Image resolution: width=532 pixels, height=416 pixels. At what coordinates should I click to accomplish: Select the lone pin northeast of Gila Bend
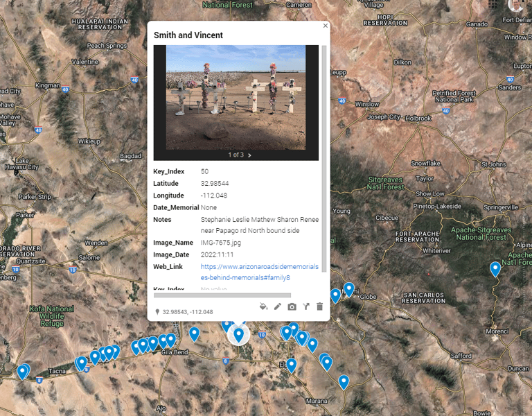point(194,334)
